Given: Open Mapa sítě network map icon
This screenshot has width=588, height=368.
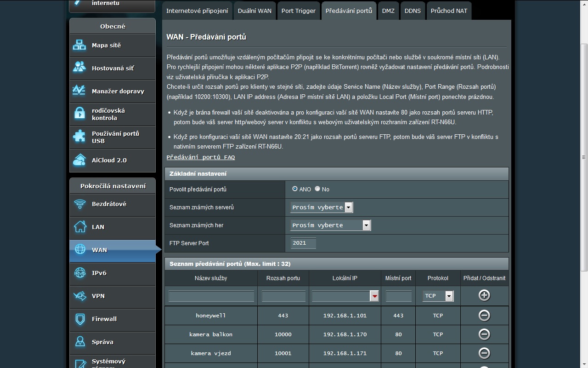Looking at the screenshot, I should coord(79,45).
